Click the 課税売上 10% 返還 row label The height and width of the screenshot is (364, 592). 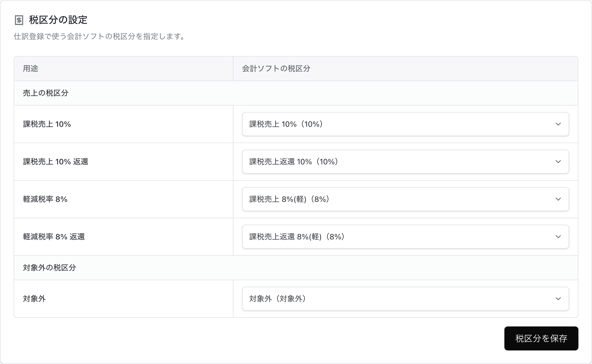(x=55, y=162)
